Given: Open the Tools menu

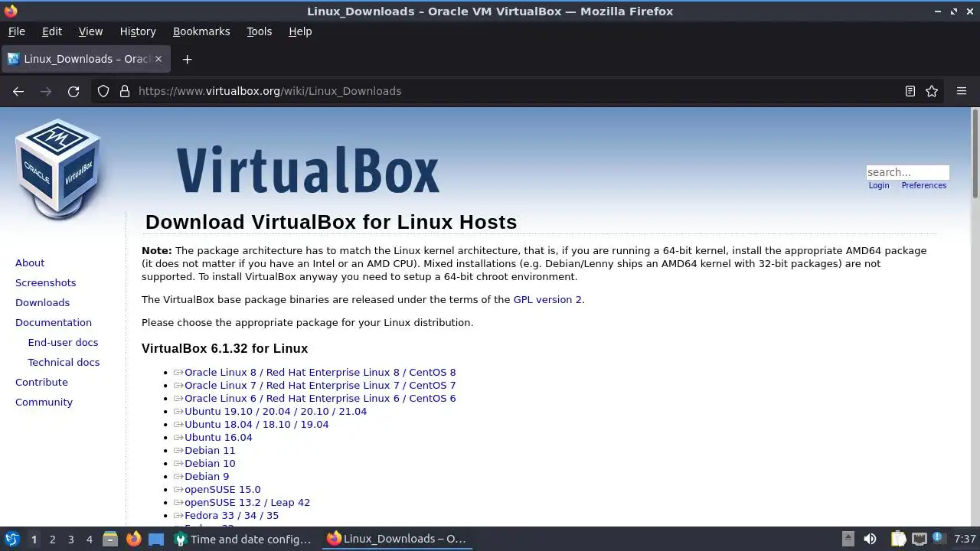Looking at the screenshot, I should pyautogui.click(x=259, y=31).
